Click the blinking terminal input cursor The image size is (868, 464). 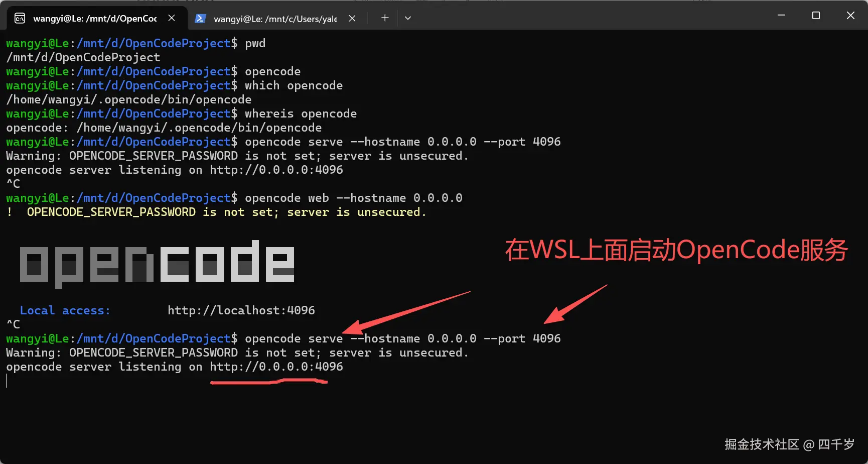(6, 381)
